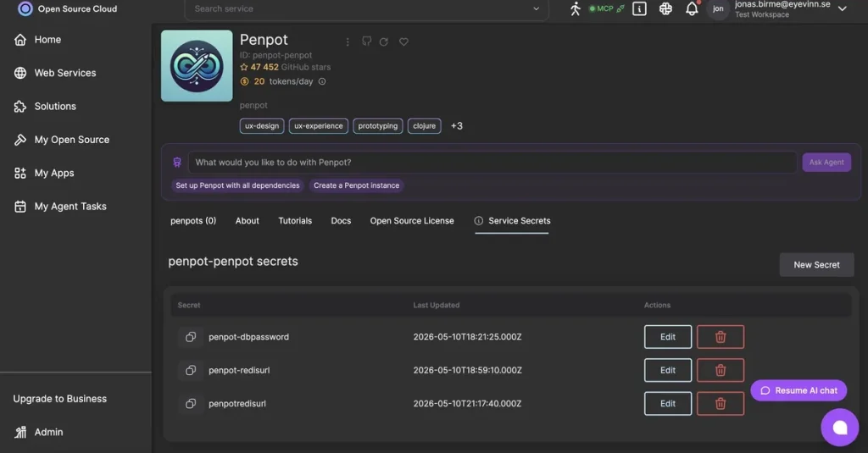This screenshot has width=868, height=453.
Task: Click the running figure icon in the header
Action: coord(576,8)
